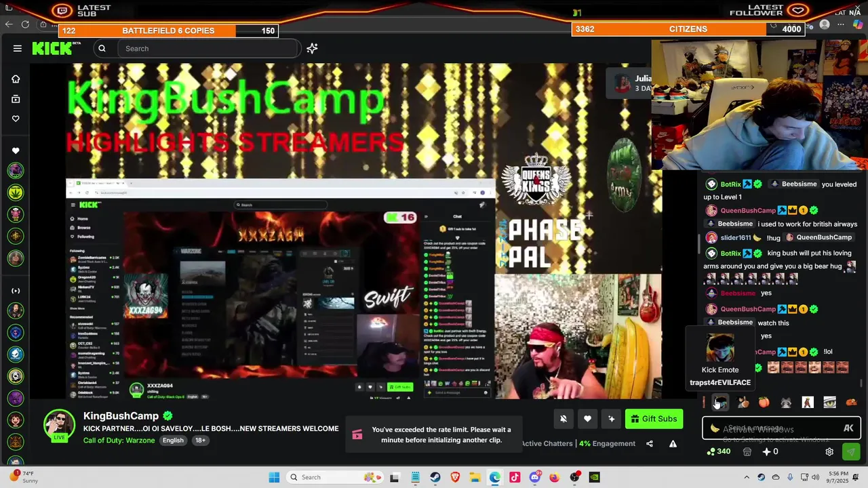
Task: Click slider1611 username in chat
Action: [736, 238]
